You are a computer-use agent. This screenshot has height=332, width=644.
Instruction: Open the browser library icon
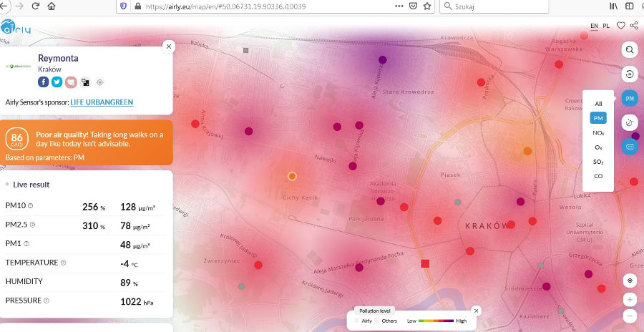pyautogui.click(x=614, y=6)
